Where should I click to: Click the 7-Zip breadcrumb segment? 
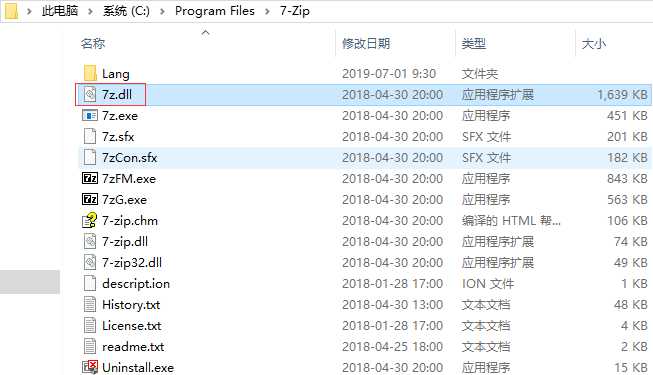pyautogui.click(x=295, y=11)
